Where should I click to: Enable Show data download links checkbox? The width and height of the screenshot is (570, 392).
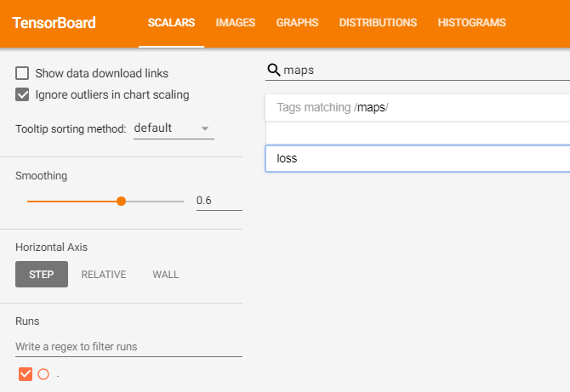[23, 74]
